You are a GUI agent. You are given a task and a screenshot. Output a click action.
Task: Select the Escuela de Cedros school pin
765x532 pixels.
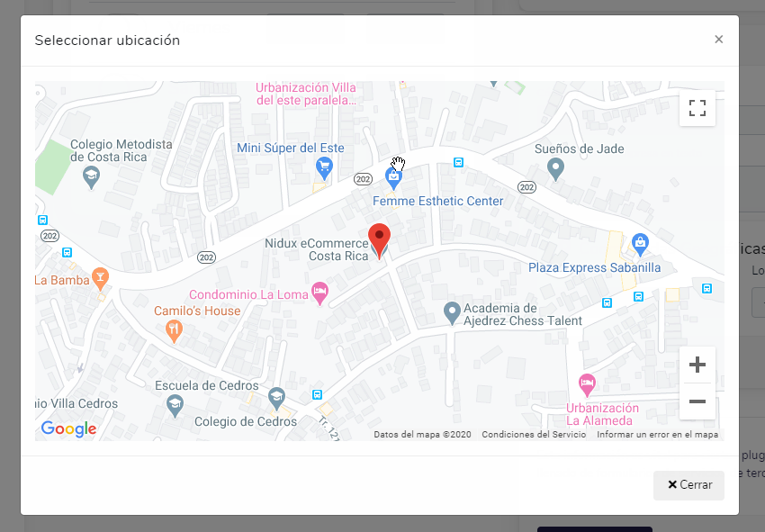pos(175,406)
